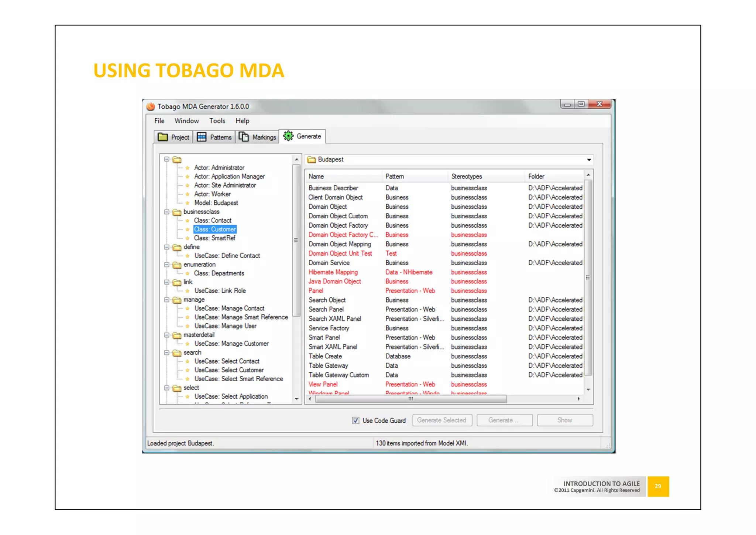Click the Tobago MDA flame app icon
Image resolution: width=756 pixels, height=535 pixels.
151,106
